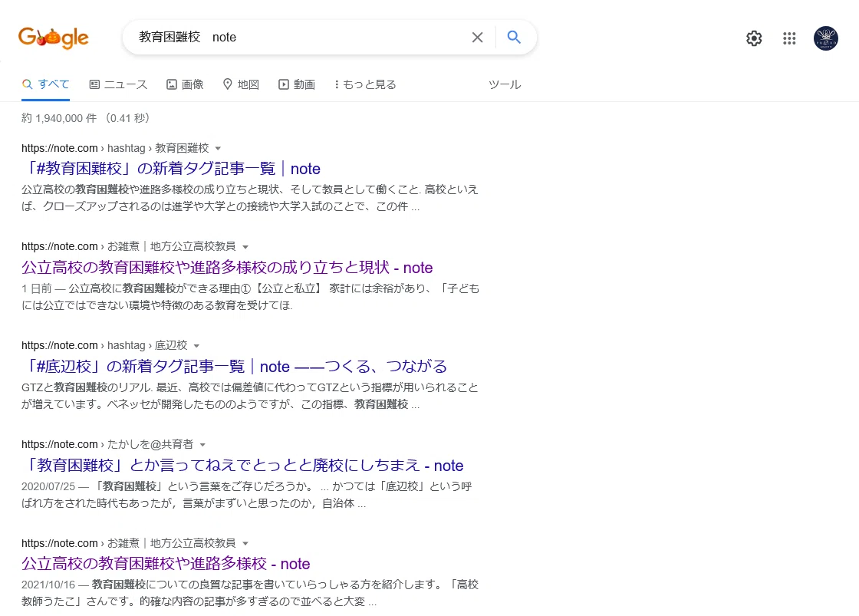Open the account profile avatar

pos(825,38)
